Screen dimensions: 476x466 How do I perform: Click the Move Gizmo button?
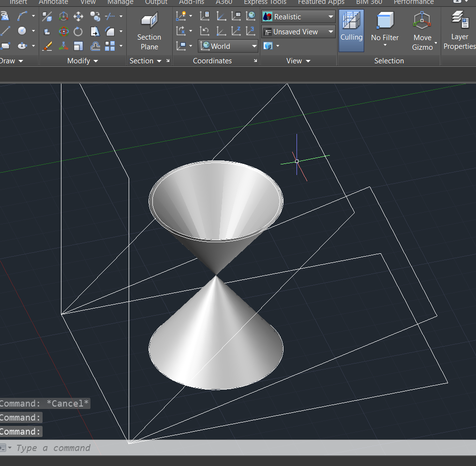click(422, 30)
